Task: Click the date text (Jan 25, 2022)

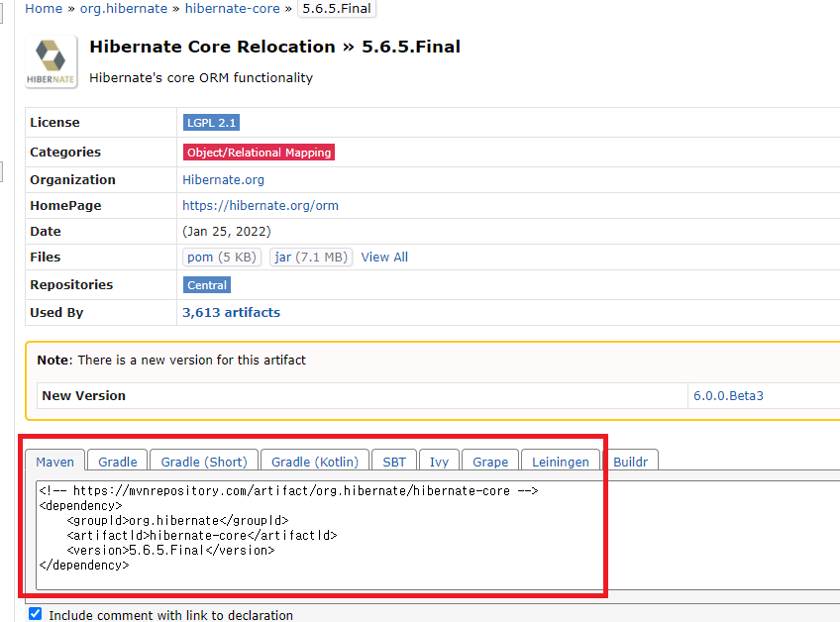Action: click(227, 232)
